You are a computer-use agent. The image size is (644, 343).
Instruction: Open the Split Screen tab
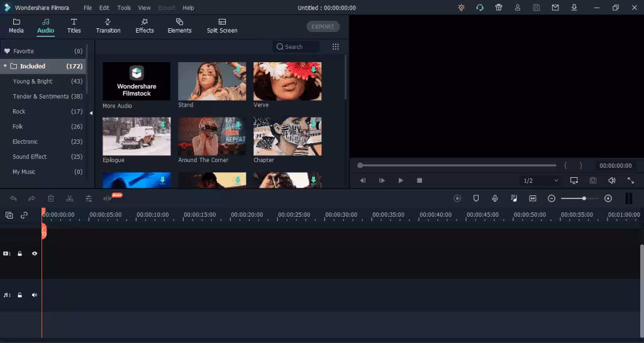click(222, 26)
